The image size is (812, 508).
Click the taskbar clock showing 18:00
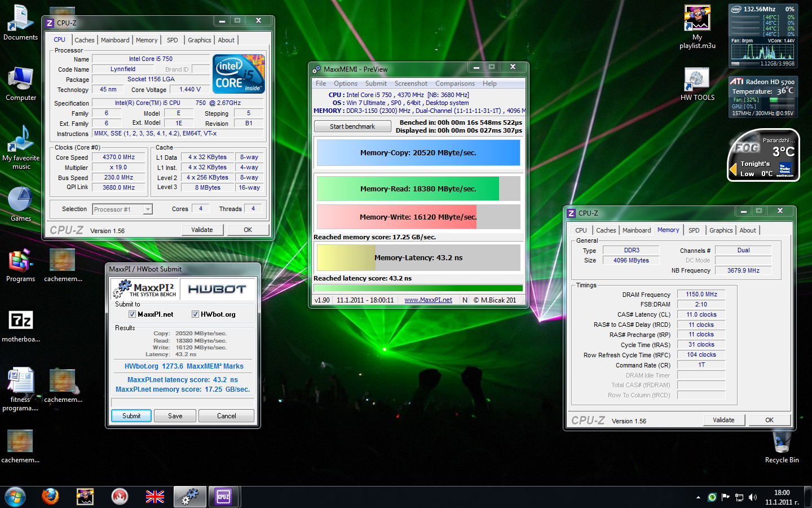[x=782, y=497]
